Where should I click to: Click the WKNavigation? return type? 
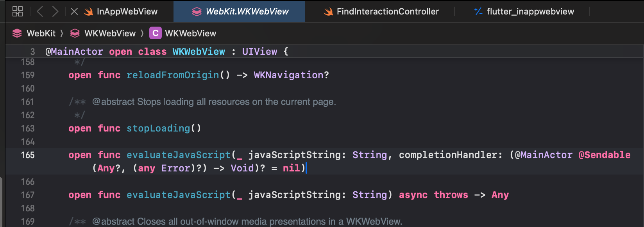(291, 75)
